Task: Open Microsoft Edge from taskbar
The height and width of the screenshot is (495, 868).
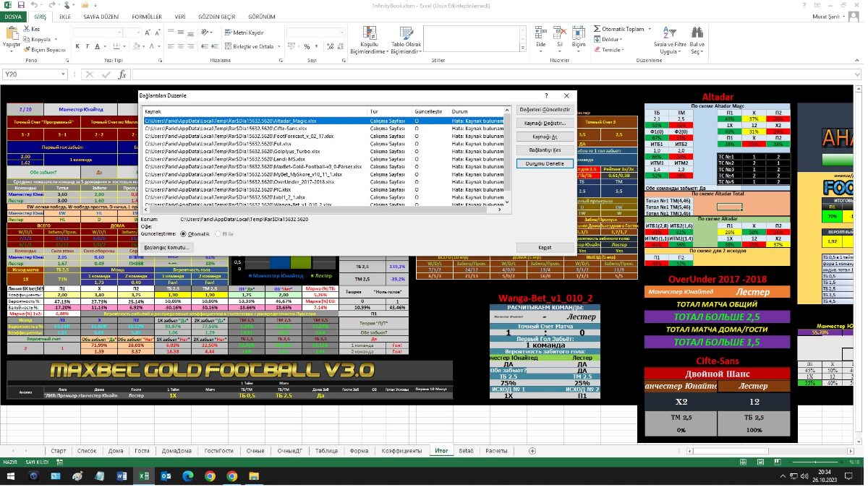Action: click(187, 476)
